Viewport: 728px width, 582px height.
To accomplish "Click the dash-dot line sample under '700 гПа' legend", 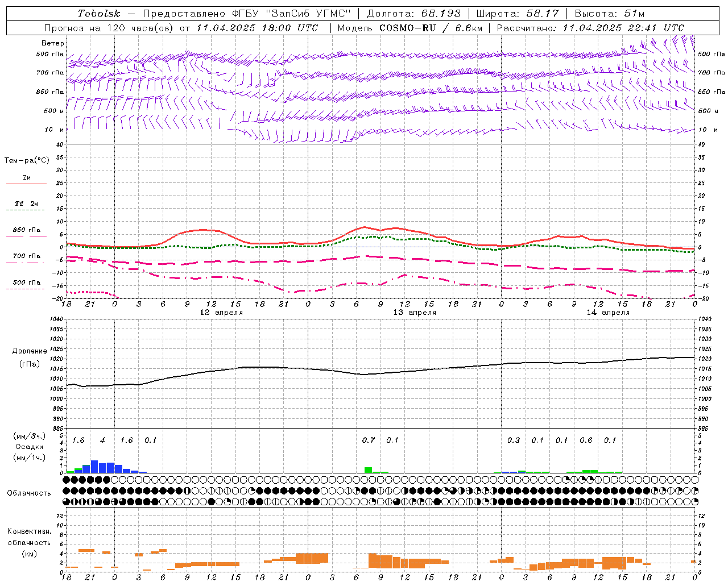I will pyautogui.click(x=26, y=263).
